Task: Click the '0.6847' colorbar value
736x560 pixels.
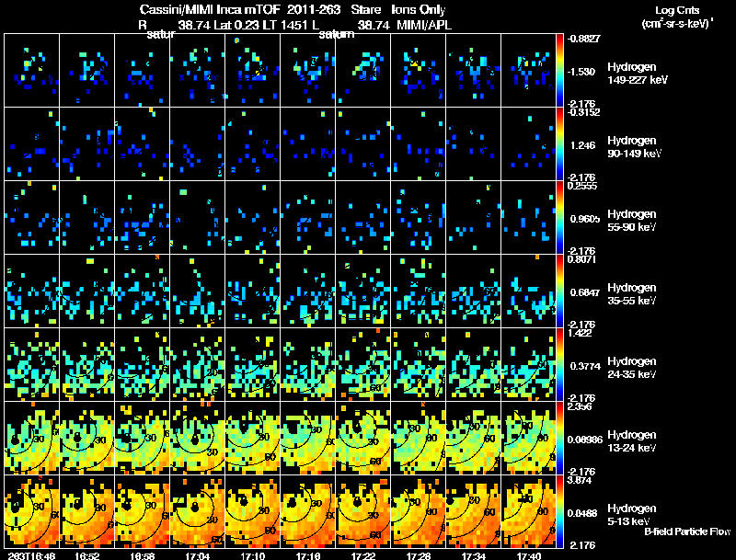Action: pyautogui.click(x=585, y=292)
